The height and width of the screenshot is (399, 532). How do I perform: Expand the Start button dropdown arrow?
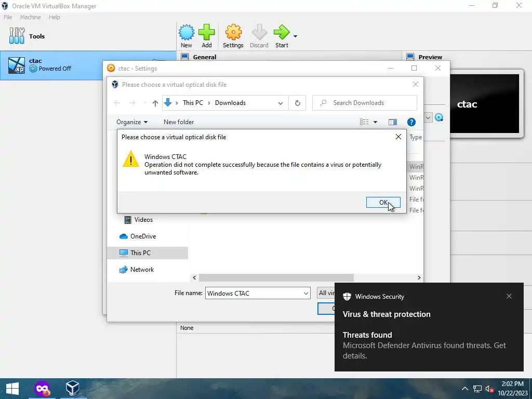[x=295, y=36]
